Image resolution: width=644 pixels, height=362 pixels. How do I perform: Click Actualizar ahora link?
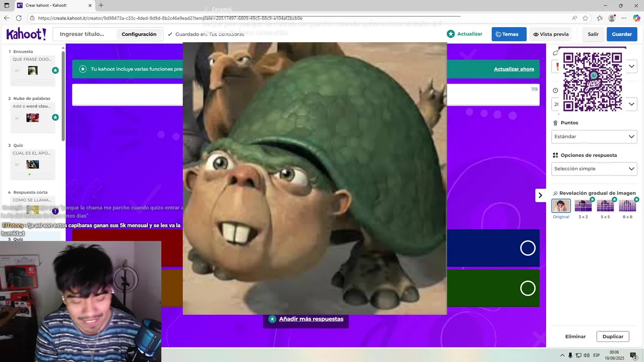514,69
